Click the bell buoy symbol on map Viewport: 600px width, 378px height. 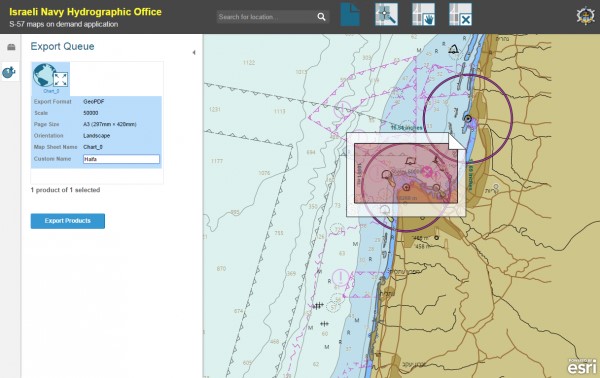454,49
